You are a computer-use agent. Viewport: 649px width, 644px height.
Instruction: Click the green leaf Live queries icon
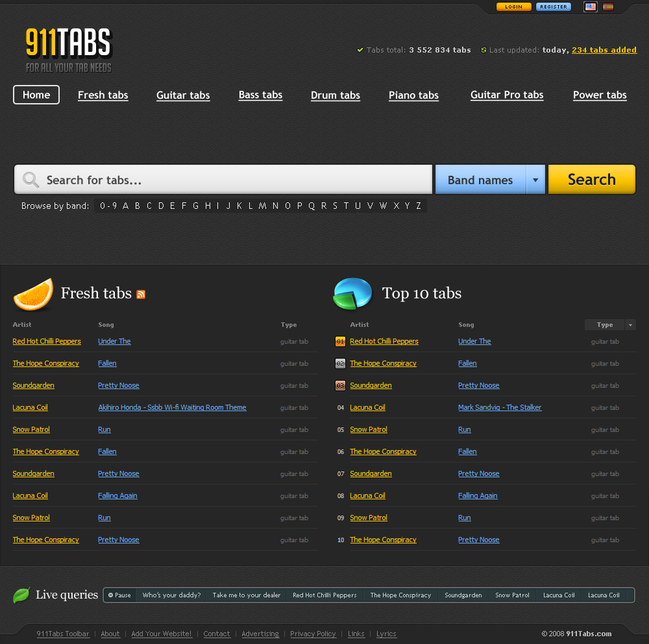pyautogui.click(x=21, y=595)
